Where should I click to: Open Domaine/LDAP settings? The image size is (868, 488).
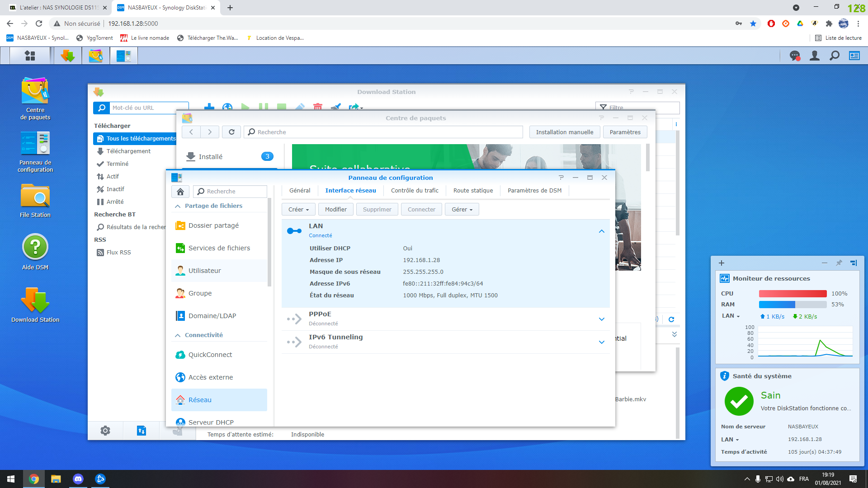click(219, 316)
